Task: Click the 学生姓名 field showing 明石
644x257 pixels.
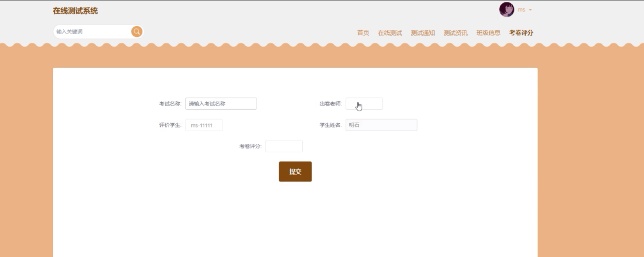Action: point(381,125)
